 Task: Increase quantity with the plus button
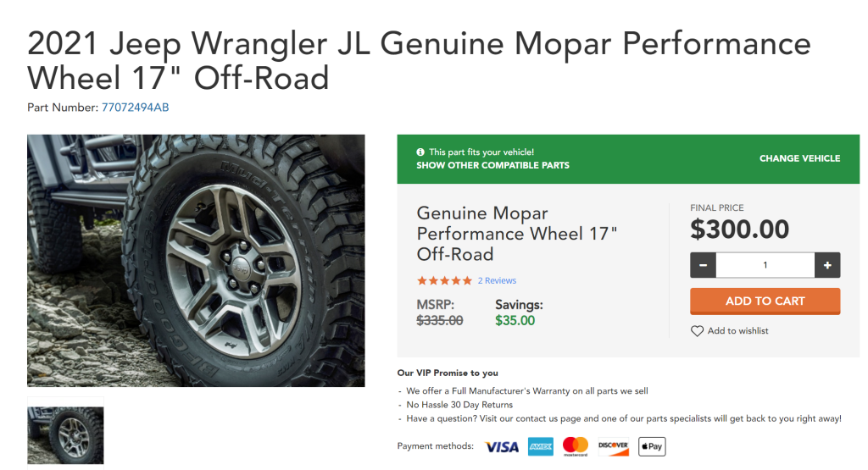827,265
